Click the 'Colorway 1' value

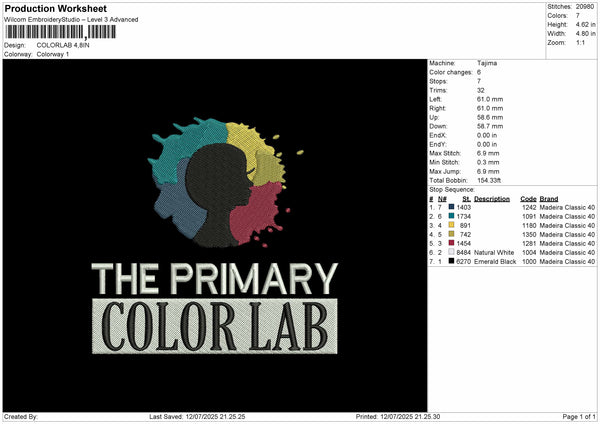pos(53,54)
